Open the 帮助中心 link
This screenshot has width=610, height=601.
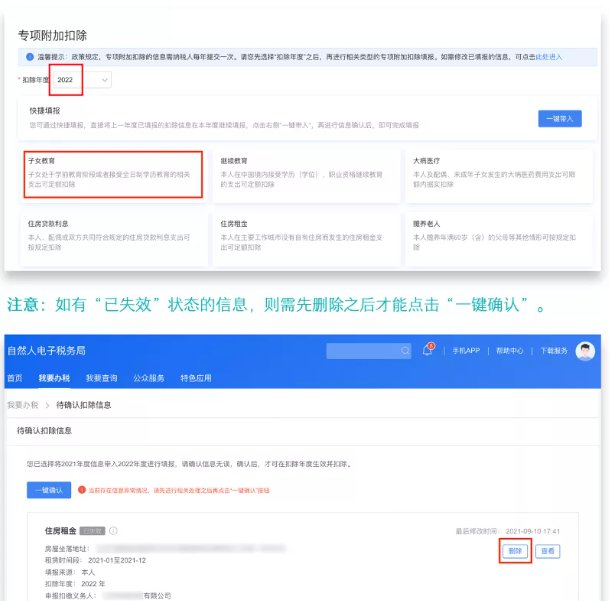point(509,350)
